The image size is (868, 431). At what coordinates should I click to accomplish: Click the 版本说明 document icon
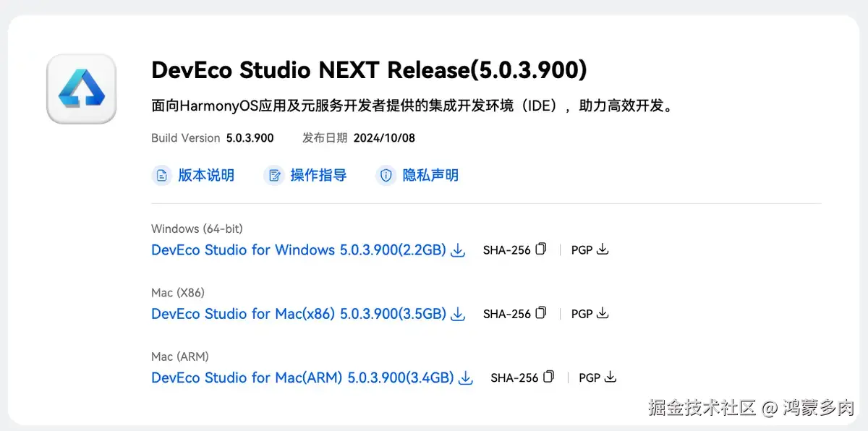pos(162,175)
